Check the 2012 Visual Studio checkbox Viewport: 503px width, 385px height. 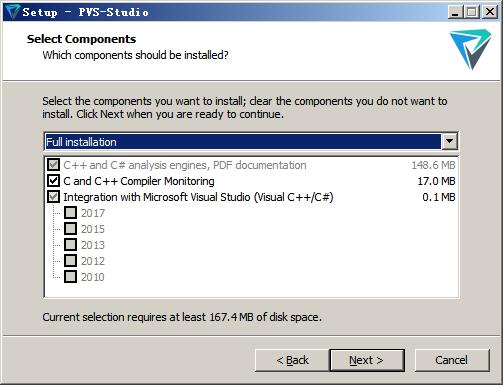(70, 261)
